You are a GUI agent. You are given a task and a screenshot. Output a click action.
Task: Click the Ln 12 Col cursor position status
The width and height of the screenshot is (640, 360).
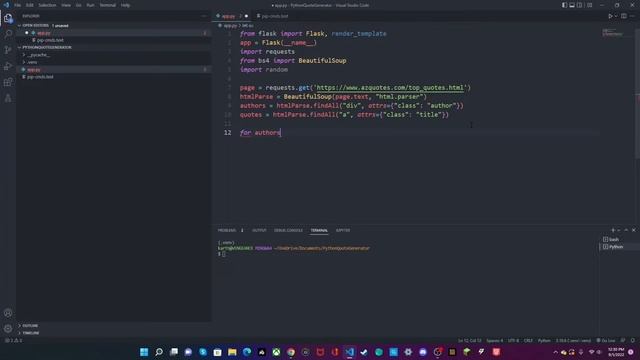[x=469, y=340]
